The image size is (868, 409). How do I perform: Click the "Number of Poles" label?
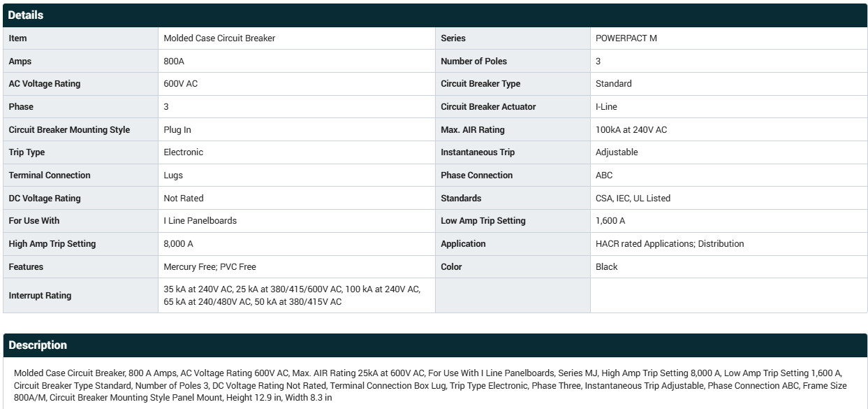click(474, 62)
